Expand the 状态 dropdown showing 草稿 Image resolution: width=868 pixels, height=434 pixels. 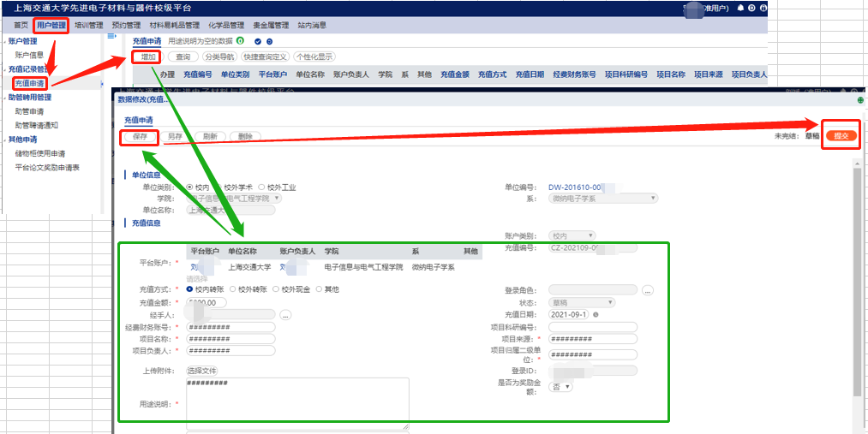(582, 302)
